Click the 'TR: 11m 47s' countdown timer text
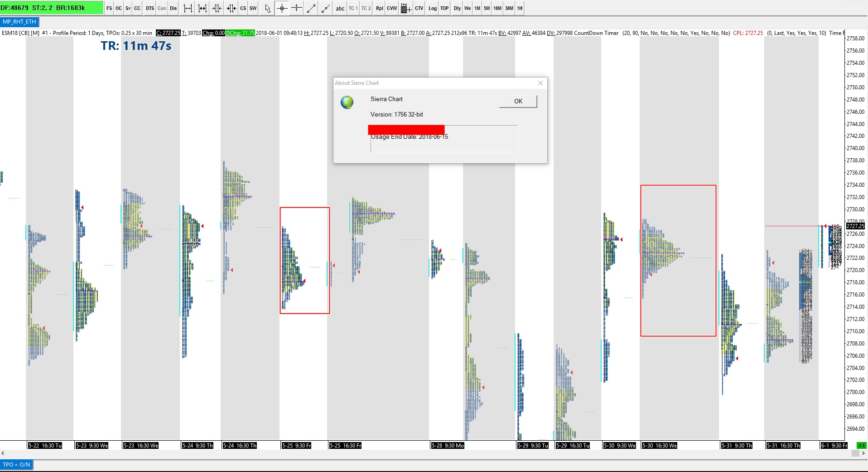 [x=136, y=46]
